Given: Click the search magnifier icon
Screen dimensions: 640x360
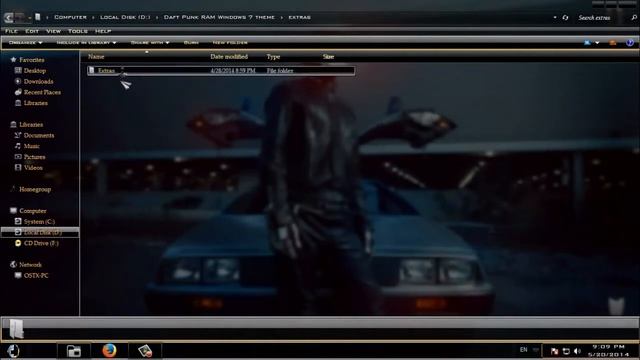Looking at the screenshot, I should 634,18.
